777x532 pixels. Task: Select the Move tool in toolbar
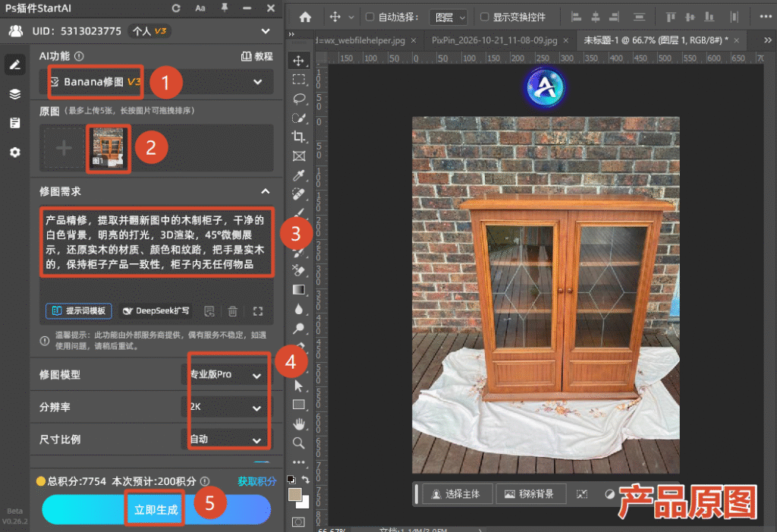click(x=298, y=61)
